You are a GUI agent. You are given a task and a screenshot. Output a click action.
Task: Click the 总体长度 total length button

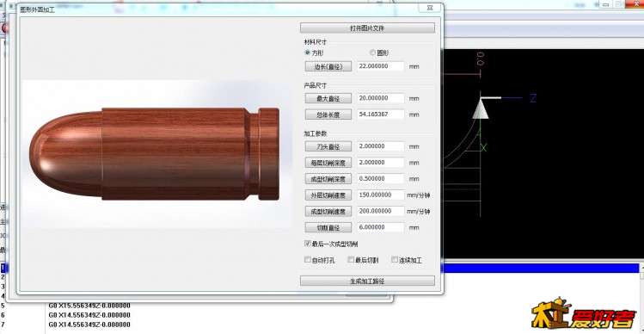328,114
